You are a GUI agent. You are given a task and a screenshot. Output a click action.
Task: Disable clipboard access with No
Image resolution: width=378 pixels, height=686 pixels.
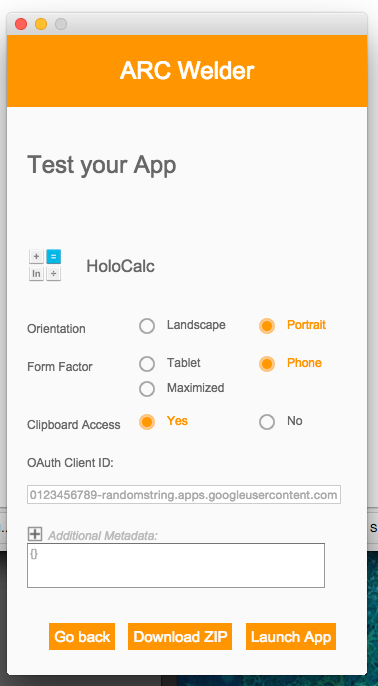click(267, 422)
